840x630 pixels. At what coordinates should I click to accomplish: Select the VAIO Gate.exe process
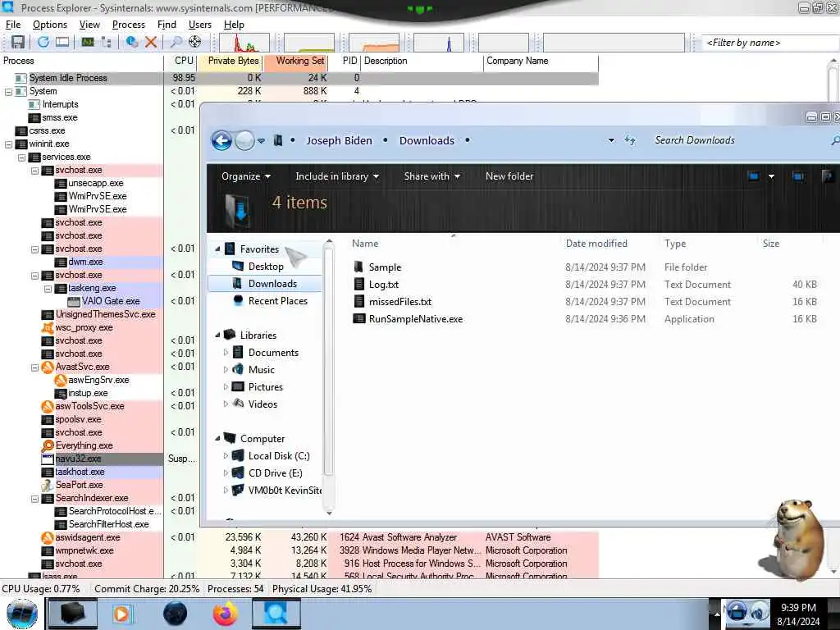(111, 301)
